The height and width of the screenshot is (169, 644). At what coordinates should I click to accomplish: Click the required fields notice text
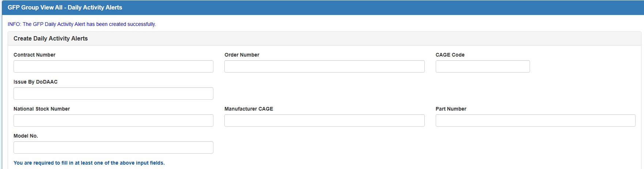point(89,163)
